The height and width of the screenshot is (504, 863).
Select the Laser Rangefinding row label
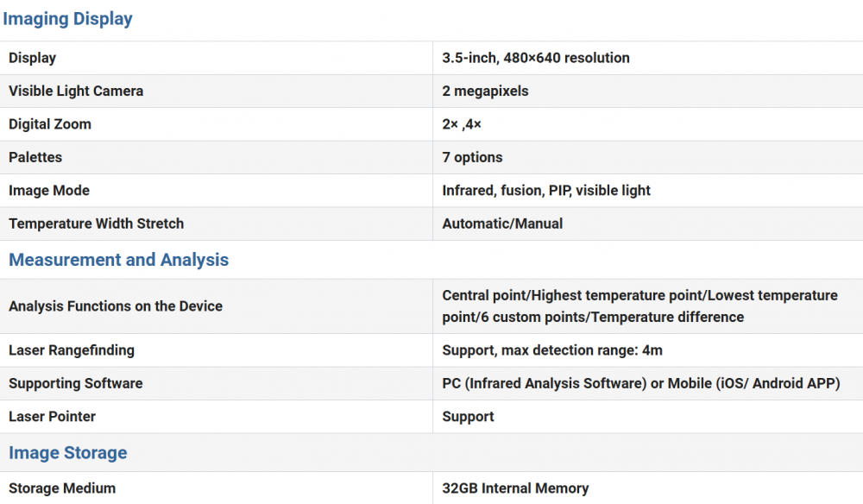point(72,350)
